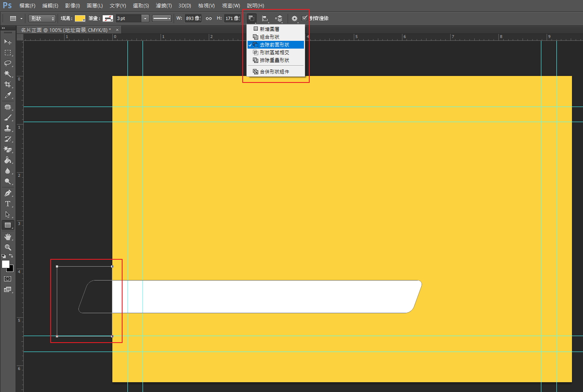Viewport: 583px width, 392px height.
Task: Click the yellow fill color swatch
Action: point(80,18)
